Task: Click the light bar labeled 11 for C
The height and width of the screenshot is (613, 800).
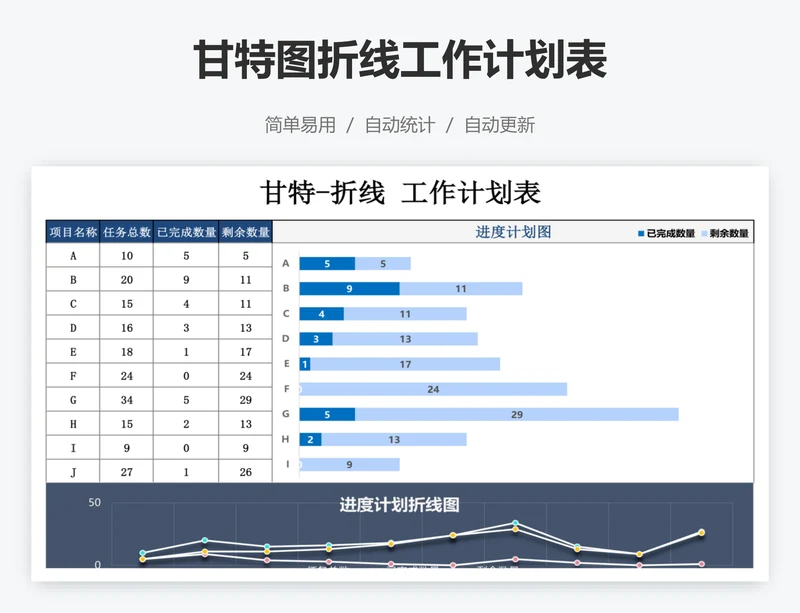Action: click(405, 313)
